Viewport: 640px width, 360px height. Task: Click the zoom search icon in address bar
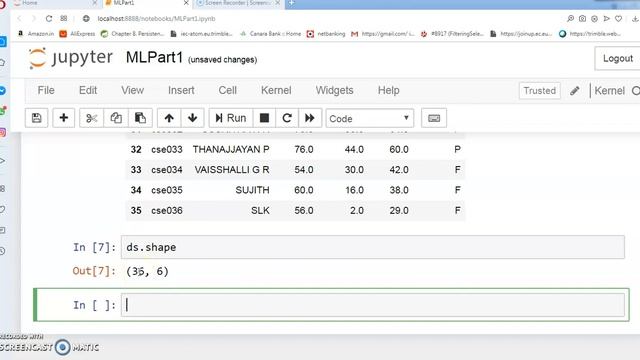(x=570, y=18)
